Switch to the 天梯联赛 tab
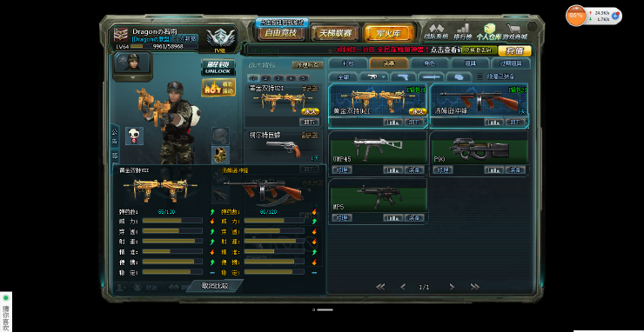This screenshot has height=332, width=644. (334, 33)
